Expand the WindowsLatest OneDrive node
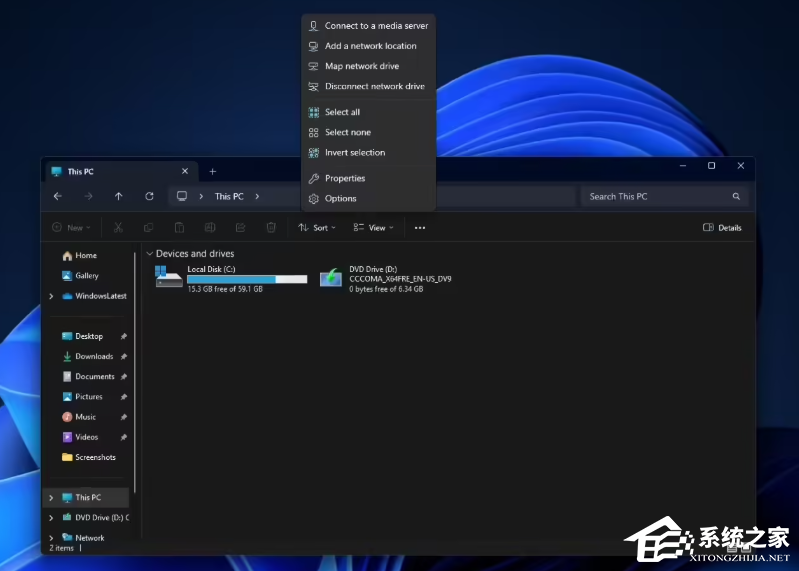 coord(51,296)
